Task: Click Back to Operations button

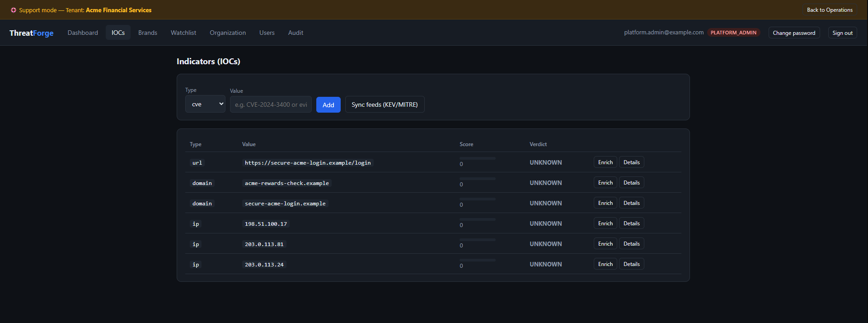Action: click(x=830, y=10)
